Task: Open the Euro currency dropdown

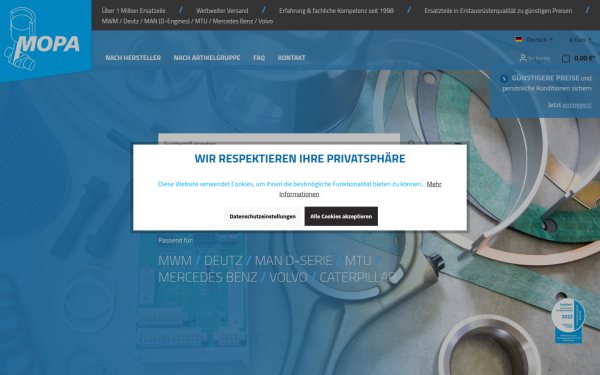Action: click(x=580, y=39)
